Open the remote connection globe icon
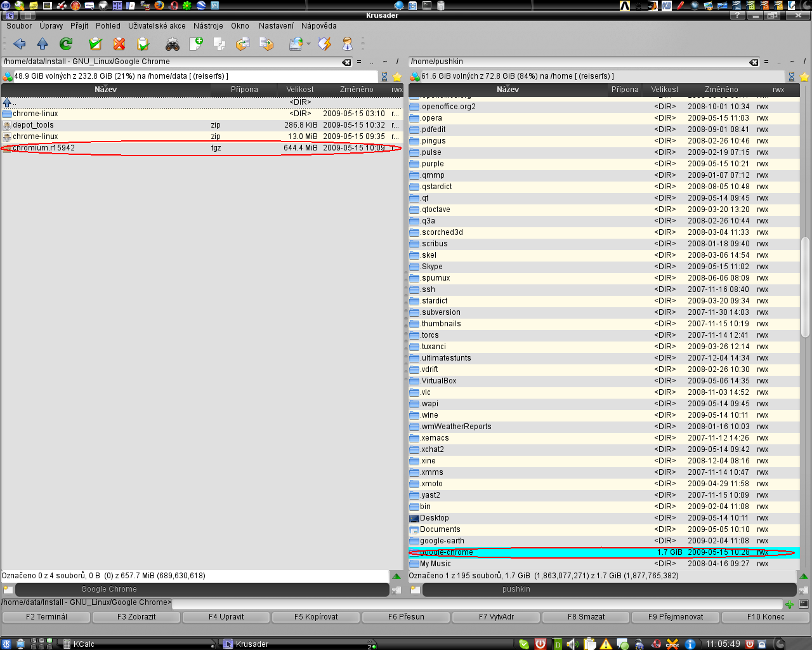The width and height of the screenshot is (812, 650). point(296,44)
